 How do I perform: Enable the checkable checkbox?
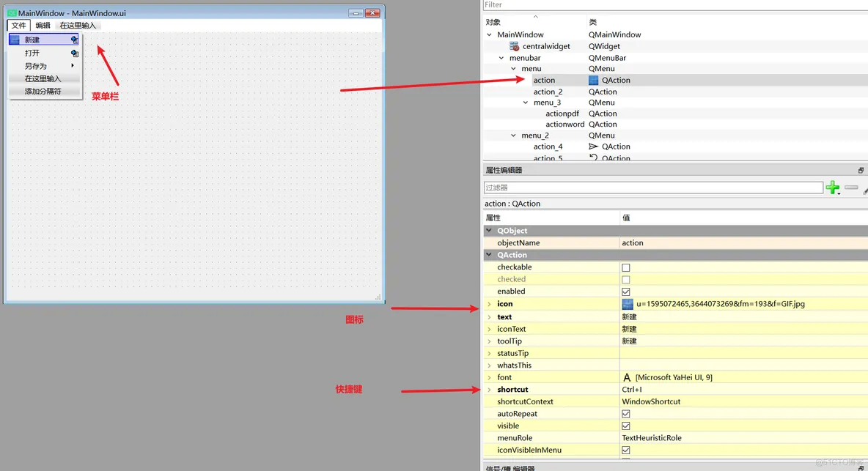pyautogui.click(x=626, y=267)
